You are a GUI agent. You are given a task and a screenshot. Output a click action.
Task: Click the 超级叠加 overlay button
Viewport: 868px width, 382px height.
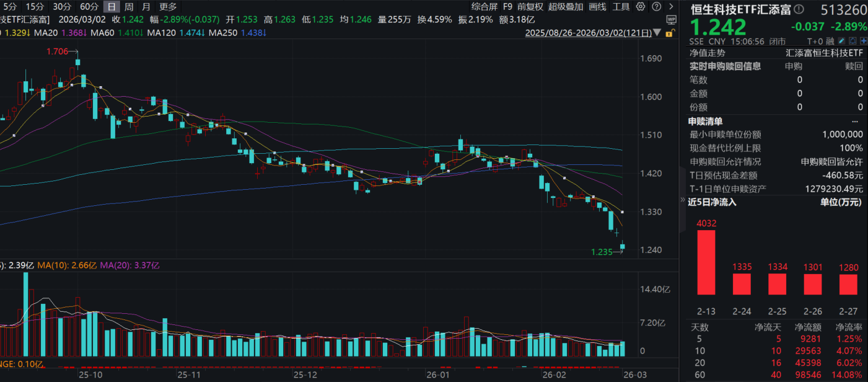tap(565, 7)
